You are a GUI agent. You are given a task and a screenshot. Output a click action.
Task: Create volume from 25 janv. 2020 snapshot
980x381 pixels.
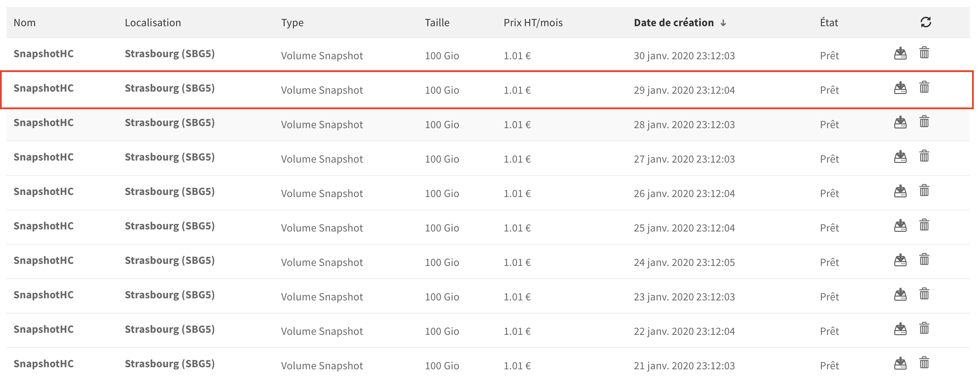900,226
